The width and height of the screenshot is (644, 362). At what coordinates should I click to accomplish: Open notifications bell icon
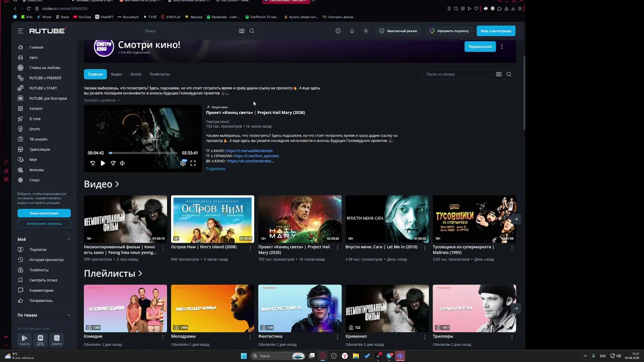click(352, 31)
